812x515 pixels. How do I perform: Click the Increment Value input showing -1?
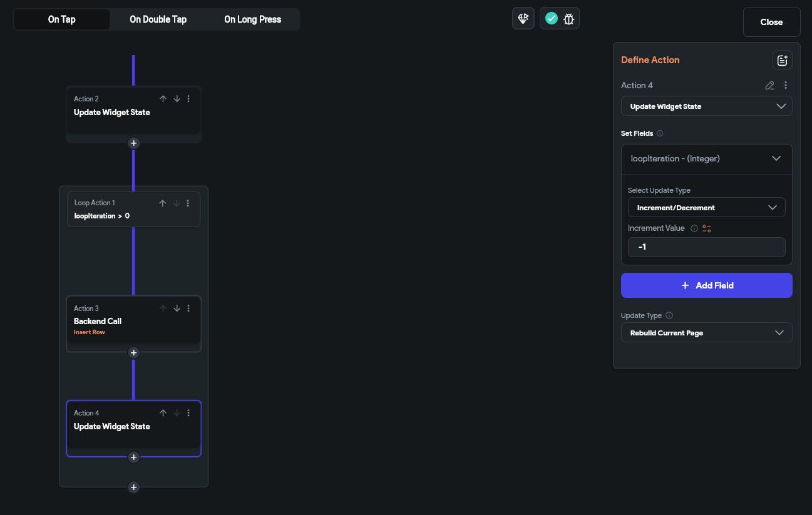point(706,247)
